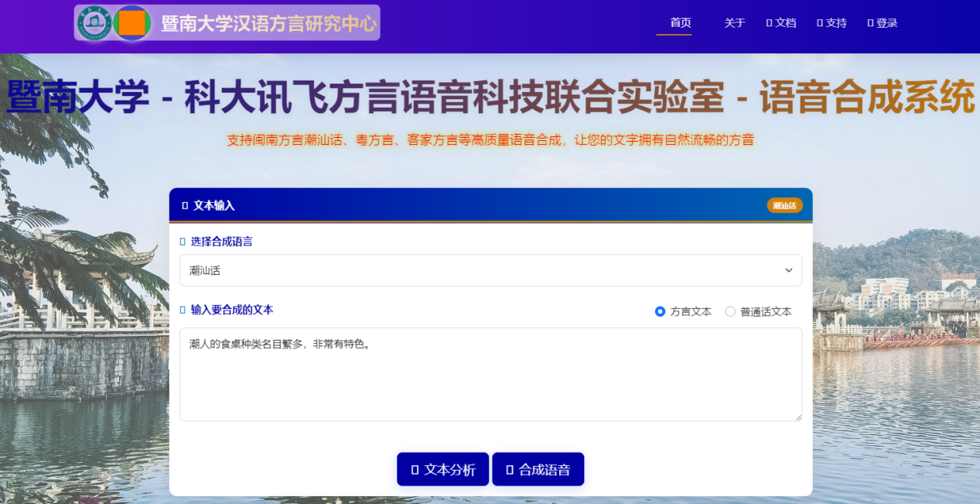Click the subtitle text about 闽南方言潮汕话
The width and height of the screenshot is (980, 504).
[x=490, y=140]
